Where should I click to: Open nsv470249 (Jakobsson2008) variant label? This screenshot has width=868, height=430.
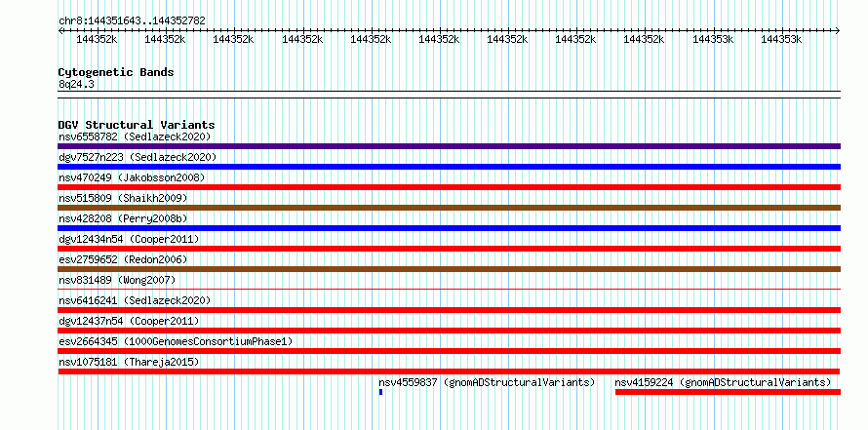[x=132, y=177]
